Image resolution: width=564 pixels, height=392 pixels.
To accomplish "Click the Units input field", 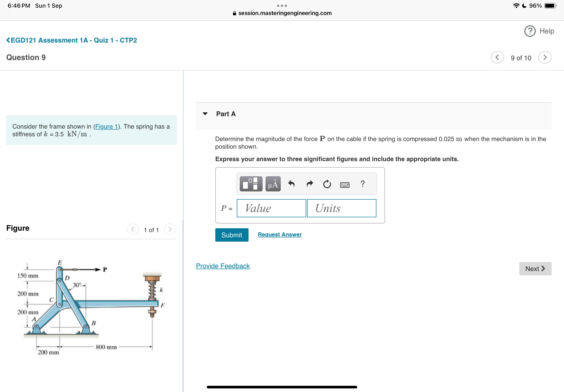I will click(341, 208).
